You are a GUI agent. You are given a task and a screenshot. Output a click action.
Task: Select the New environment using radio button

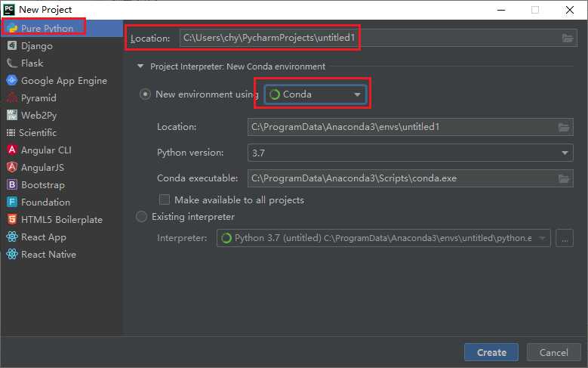coord(145,94)
